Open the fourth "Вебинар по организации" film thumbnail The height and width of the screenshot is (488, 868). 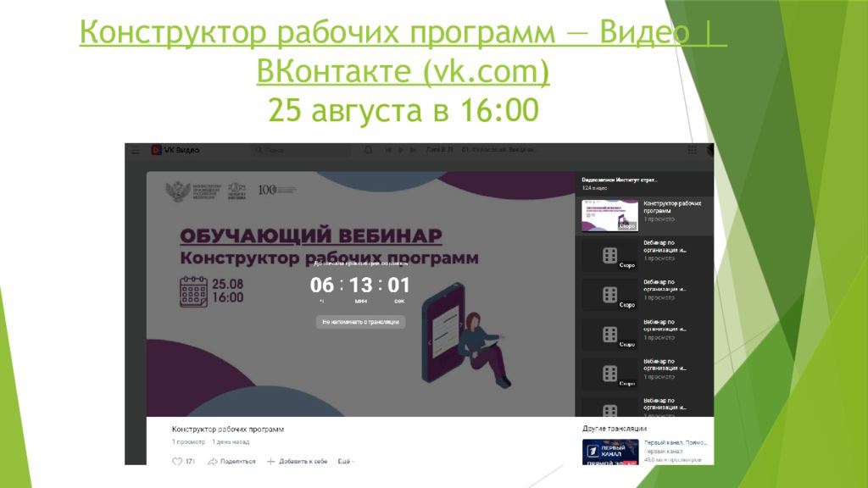[609, 374]
